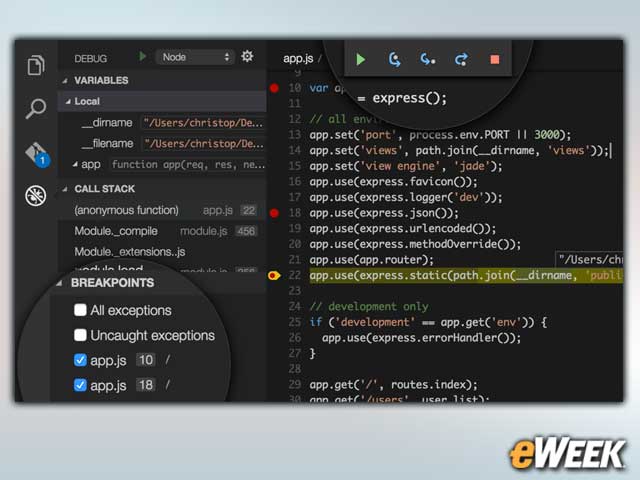Click line number 18 badge in breakpoints
This screenshot has height=480, width=640.
tap(146, 385)
